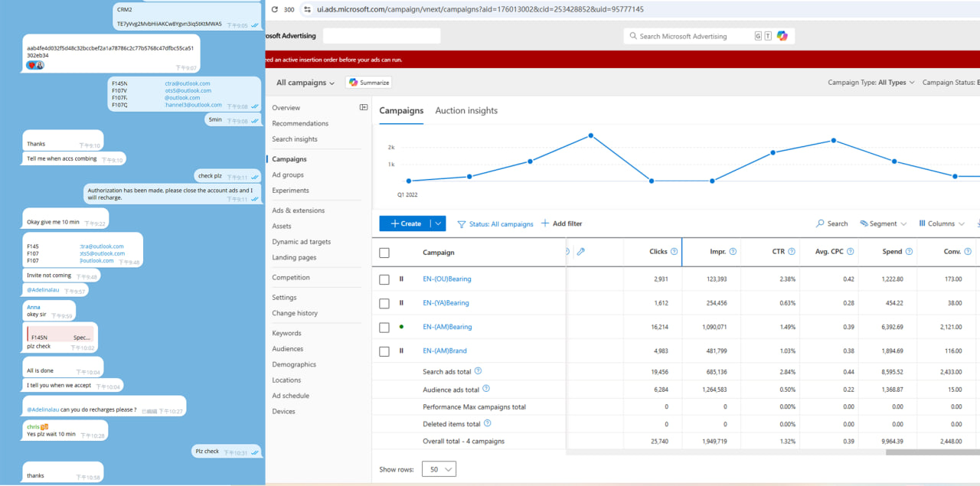The image size is (980, 486).
Task: Tick the checkbox for EN-(YA)Bearing
Action: click(384, 304)
